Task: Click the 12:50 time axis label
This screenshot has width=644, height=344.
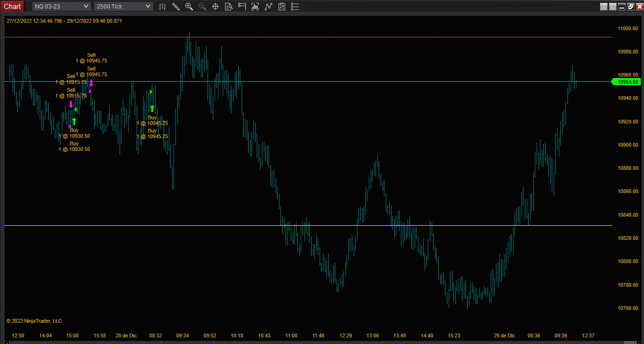Action: point(18,335)
